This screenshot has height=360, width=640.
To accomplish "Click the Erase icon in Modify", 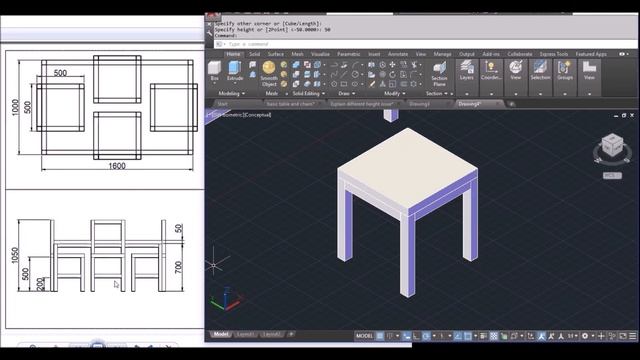I will click(x=372, y=84).
